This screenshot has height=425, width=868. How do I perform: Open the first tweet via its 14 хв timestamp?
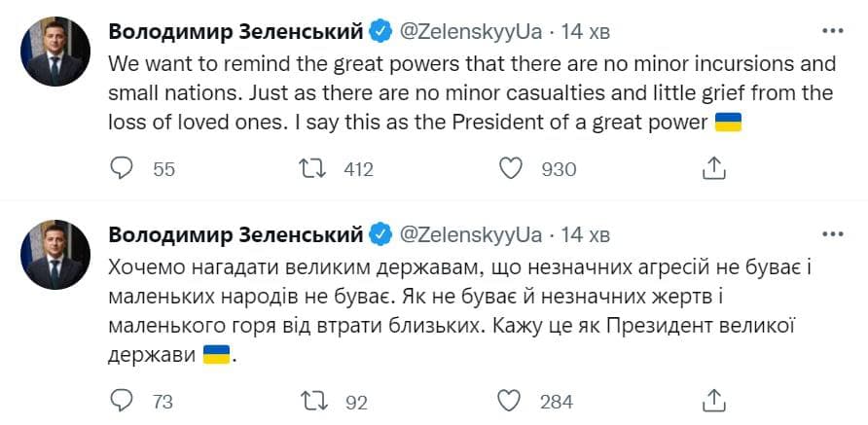pos(587,31)
